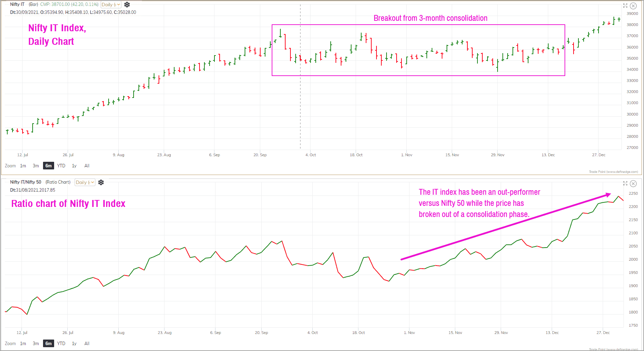
Task: Click 12. Jul label on top chart axis
Action: [x=23, y=155]
